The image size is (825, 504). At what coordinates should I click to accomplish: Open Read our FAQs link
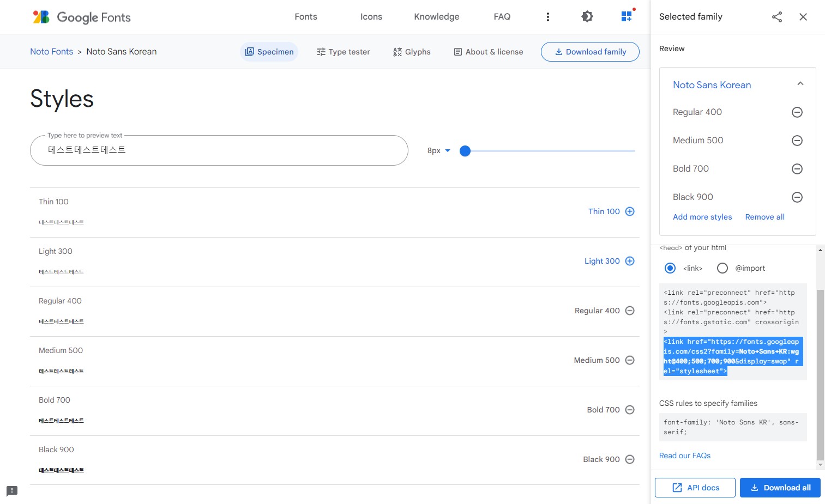(x=685, y=456)
